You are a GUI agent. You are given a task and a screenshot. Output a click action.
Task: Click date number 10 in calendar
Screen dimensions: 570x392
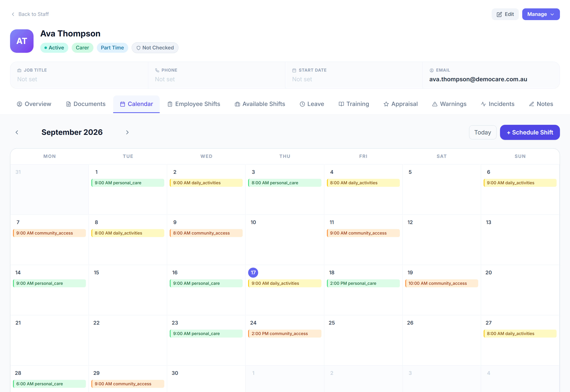[x=253, y=222]
